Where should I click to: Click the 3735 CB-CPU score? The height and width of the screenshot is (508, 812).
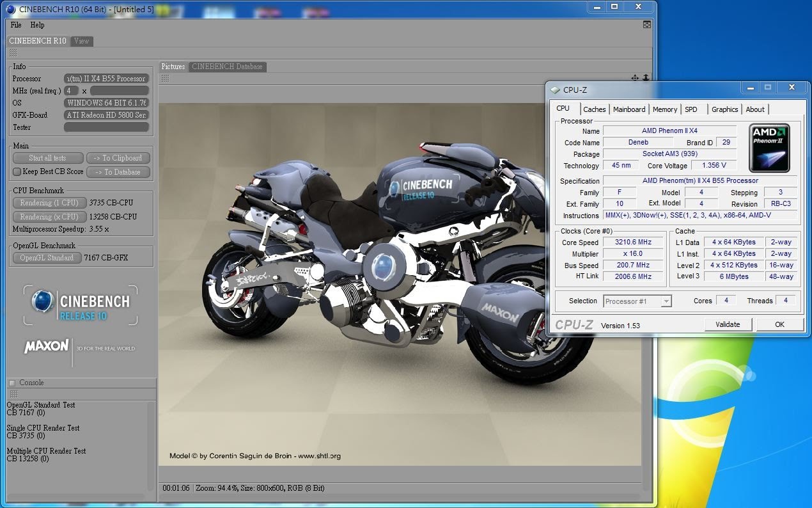point(111,203)
